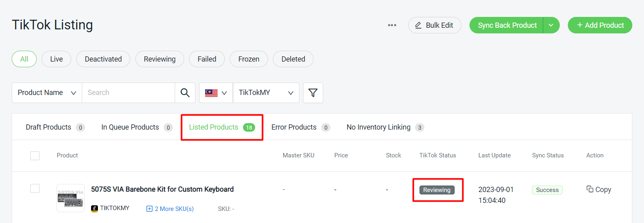644x223 pixels.
Task: Click the plus icon beside 2 More SKU(s)
Action: click(x=149, y=209)
